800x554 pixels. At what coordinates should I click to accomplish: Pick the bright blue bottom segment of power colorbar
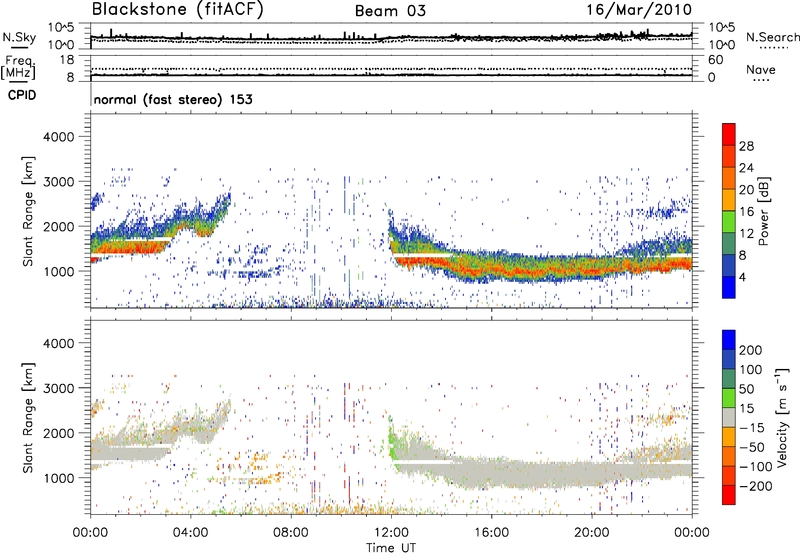click(x=729, y=287)
